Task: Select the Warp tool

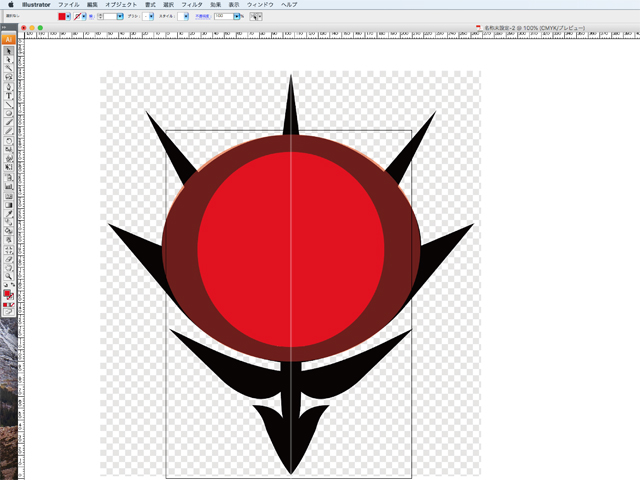Action: (x=9, y=158)
